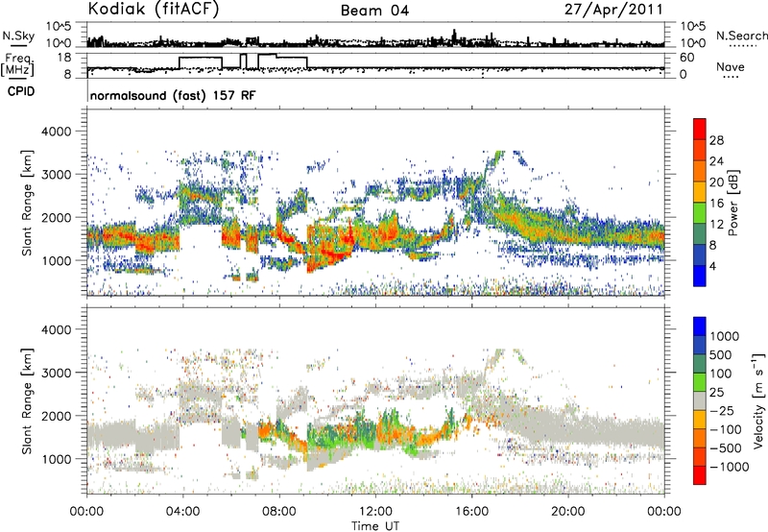The image size is (768, 532).
Task: Click the Power colorbar label "4"
Action: click(713, 267)
